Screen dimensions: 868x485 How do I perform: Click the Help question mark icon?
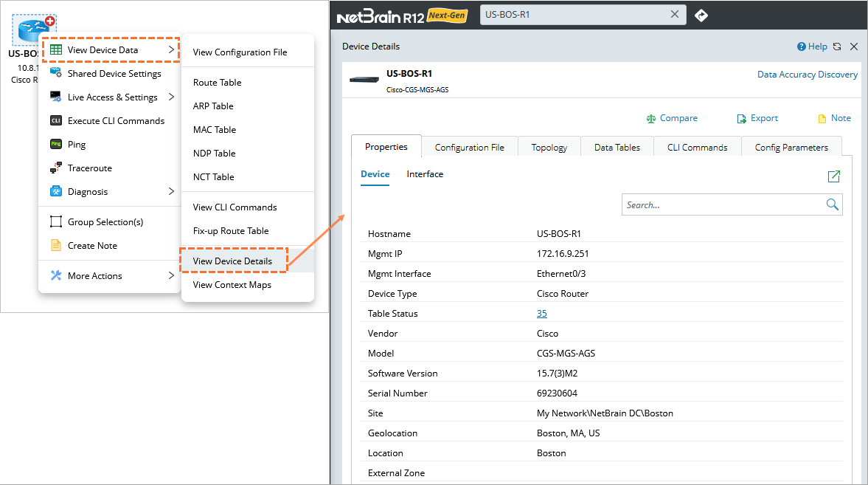click(x=801, y=47)
